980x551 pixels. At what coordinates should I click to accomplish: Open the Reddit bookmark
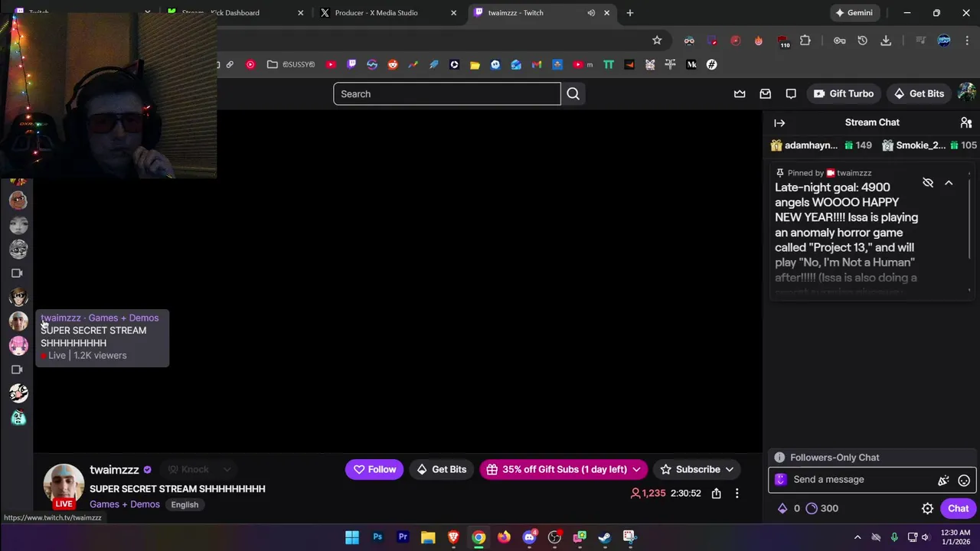click(x=393, y=65)
